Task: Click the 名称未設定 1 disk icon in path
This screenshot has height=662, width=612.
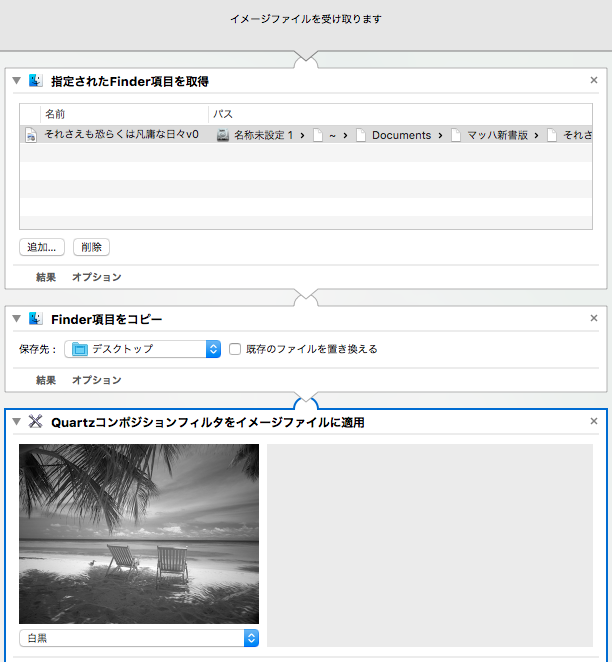Action: tap(223, 135)
